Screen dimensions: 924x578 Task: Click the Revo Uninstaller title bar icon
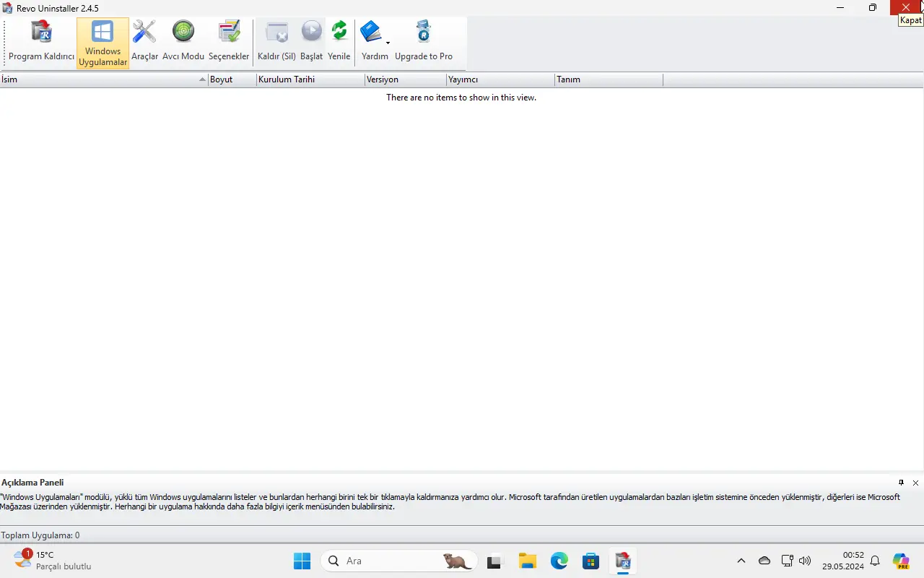[x=8, y=8]
